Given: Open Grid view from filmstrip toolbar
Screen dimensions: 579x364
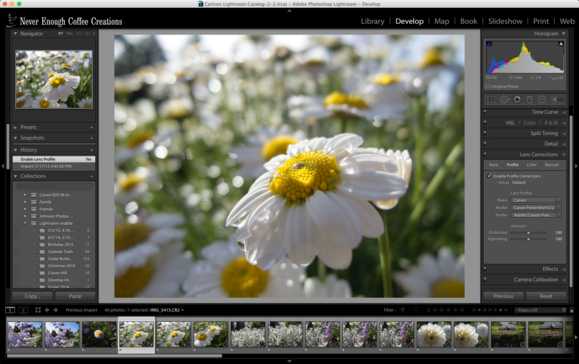Looking at the screenshot, I should 38,310.
